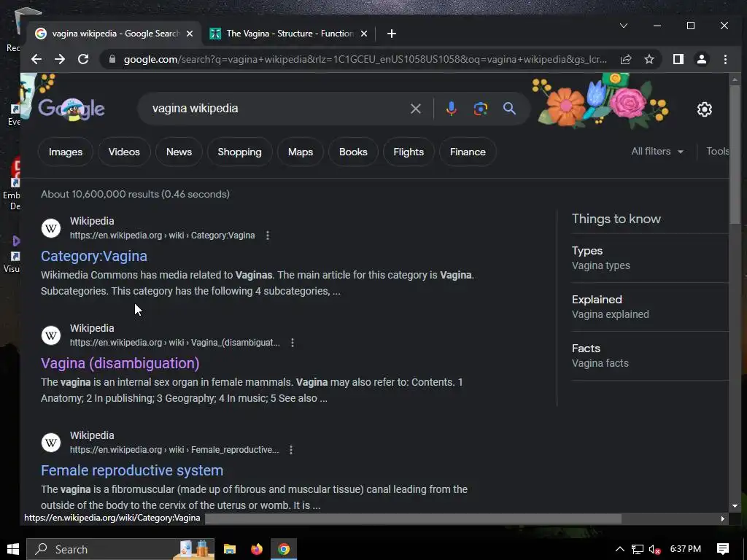The image size is (747, 560).
Task: Go back to previous page
Action: point(36,59)
